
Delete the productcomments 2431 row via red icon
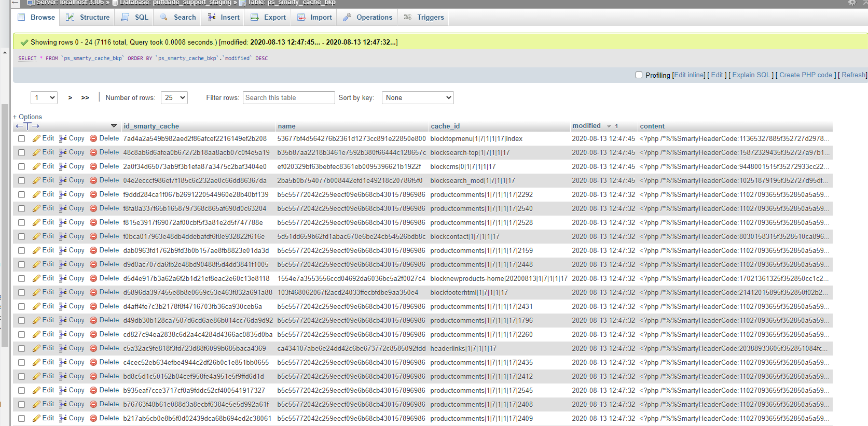tap(93, 306)
